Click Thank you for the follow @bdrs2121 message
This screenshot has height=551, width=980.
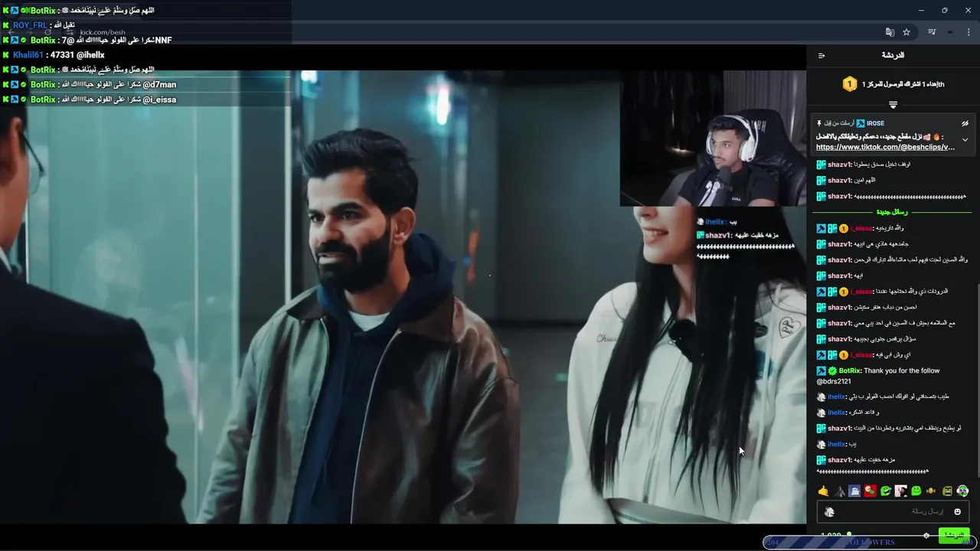pos(878,376)
